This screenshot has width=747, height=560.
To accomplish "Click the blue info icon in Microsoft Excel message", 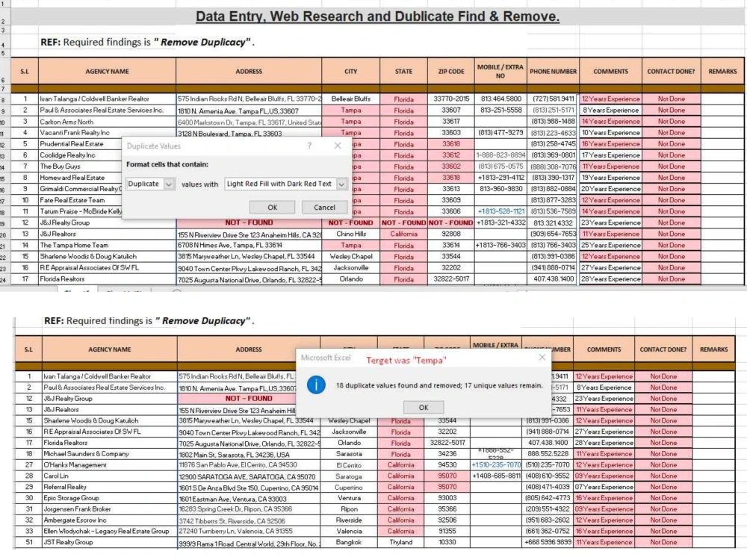I will point(316,385).
